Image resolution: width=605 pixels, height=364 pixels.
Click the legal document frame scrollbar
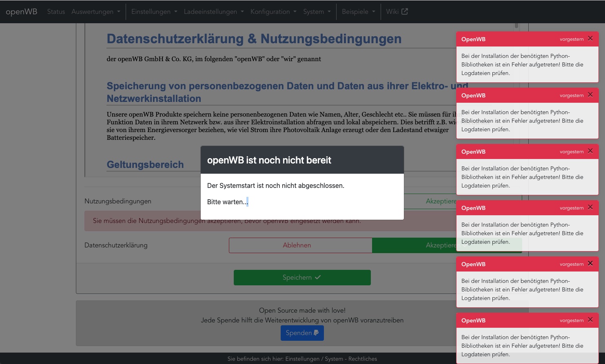[x=516, y=25]
